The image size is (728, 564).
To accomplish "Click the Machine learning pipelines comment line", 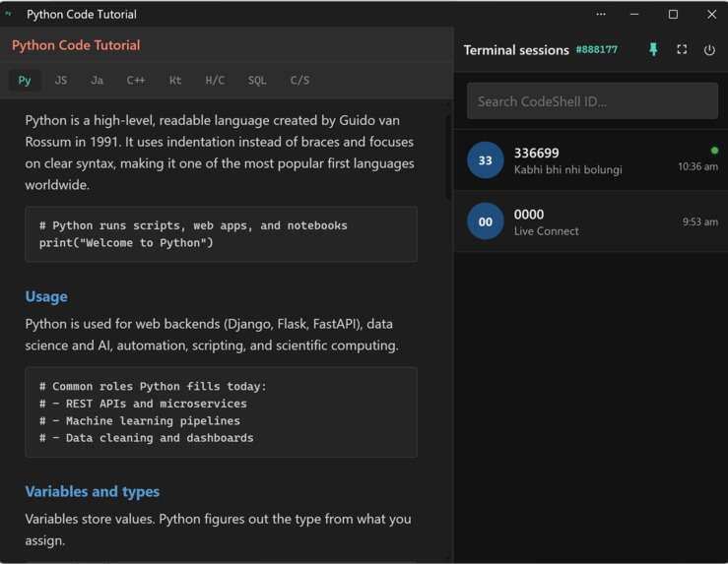I will [x=140, y=420].
